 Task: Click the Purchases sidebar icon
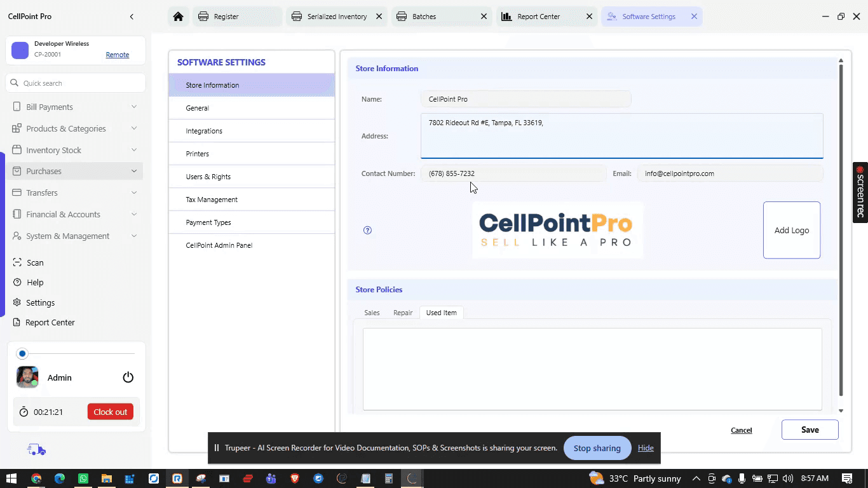tap(17, 171)
